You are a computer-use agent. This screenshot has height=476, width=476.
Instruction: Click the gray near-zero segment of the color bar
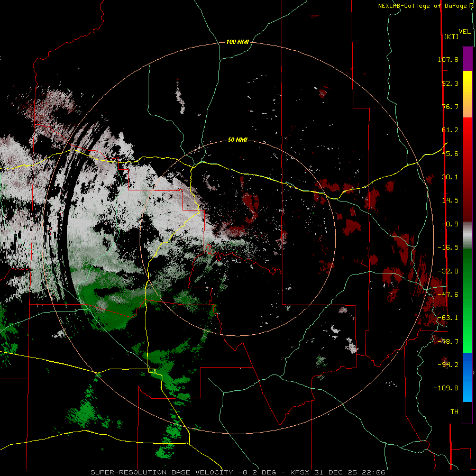click(467, 235)
